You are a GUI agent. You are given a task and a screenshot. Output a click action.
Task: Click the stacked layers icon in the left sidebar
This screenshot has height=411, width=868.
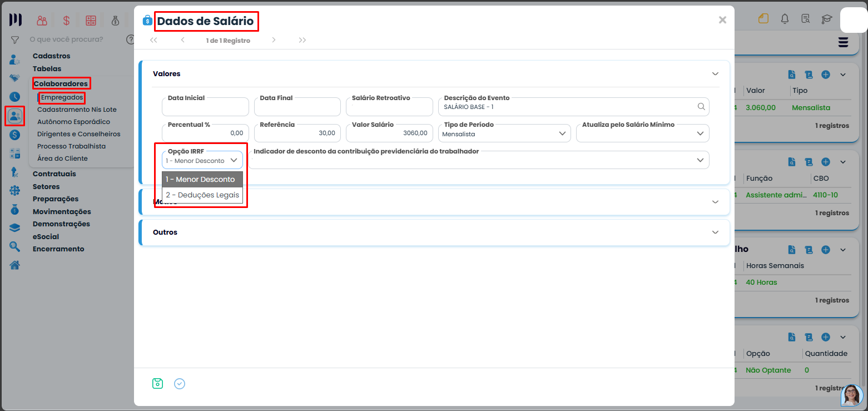(15, 227)
